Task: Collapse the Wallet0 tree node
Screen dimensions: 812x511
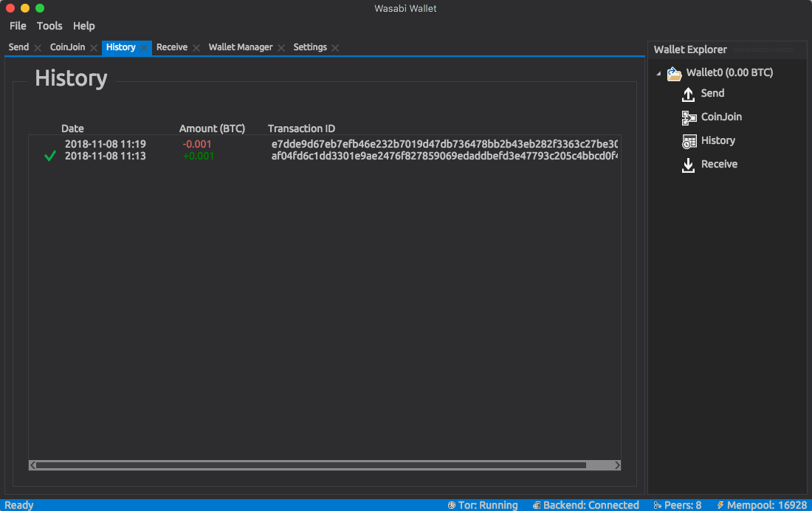Action: 658,74
